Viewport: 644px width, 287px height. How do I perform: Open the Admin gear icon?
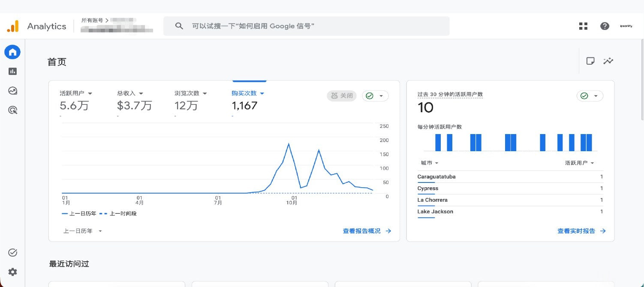(12, 272)
